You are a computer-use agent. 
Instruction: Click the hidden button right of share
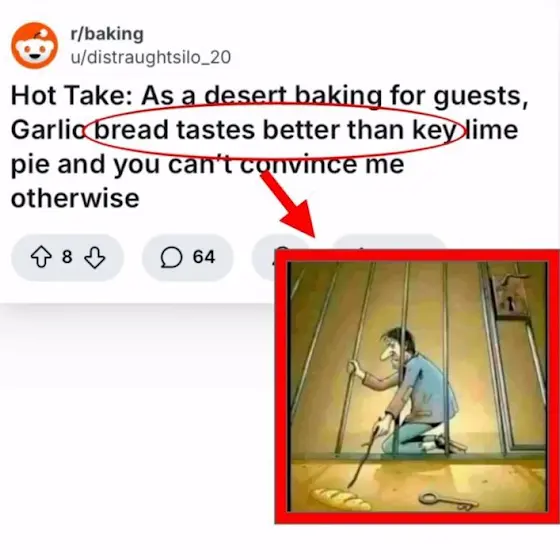[389, 242]
